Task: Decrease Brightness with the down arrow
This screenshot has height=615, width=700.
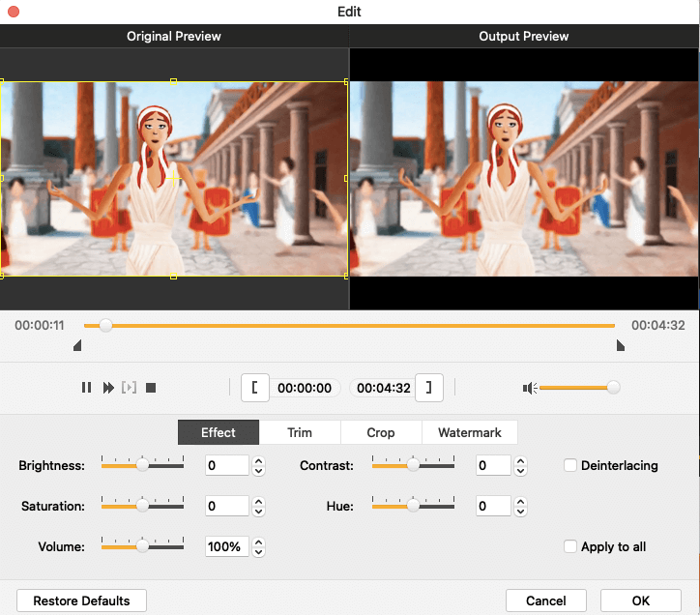Action: pyautogui.click(x=258, y=471)
